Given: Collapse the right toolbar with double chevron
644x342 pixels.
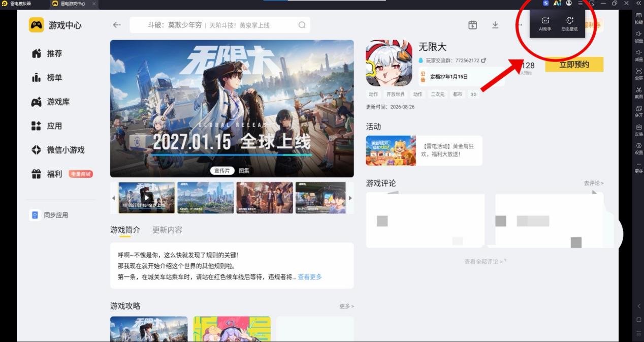Looking at the screenshot, I should pos(639,3).
